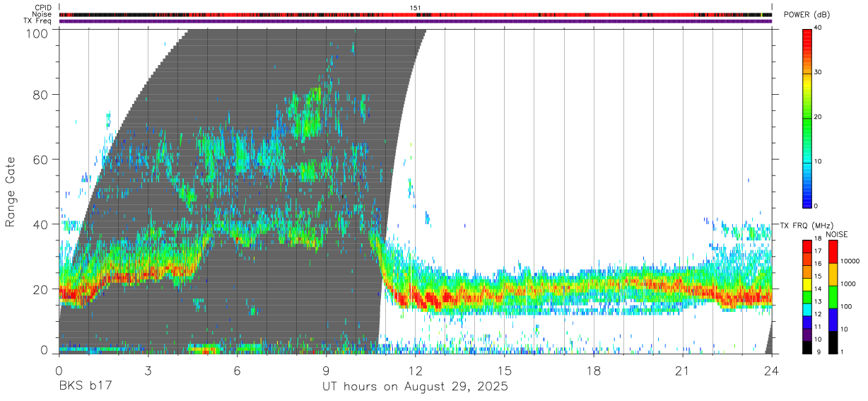
Task: Click the 14 tick on TX FRQ legend
Action: 818,289
